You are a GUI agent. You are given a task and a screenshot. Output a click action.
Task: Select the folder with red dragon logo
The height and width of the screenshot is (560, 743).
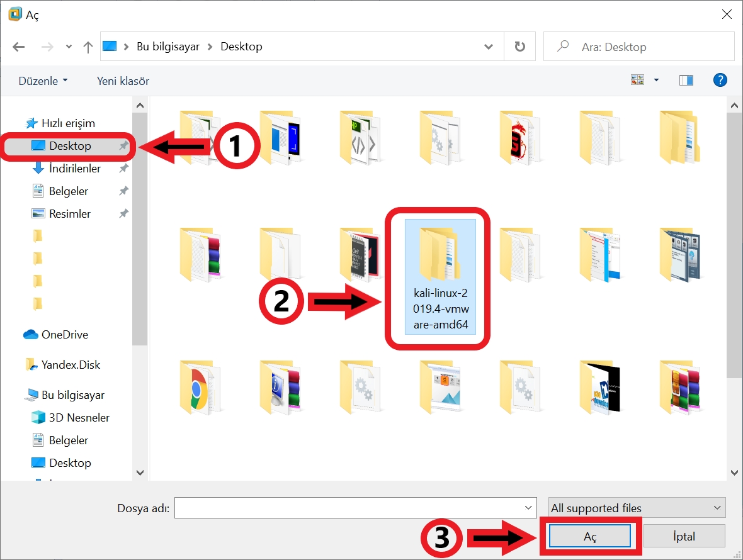pos(520,138)
